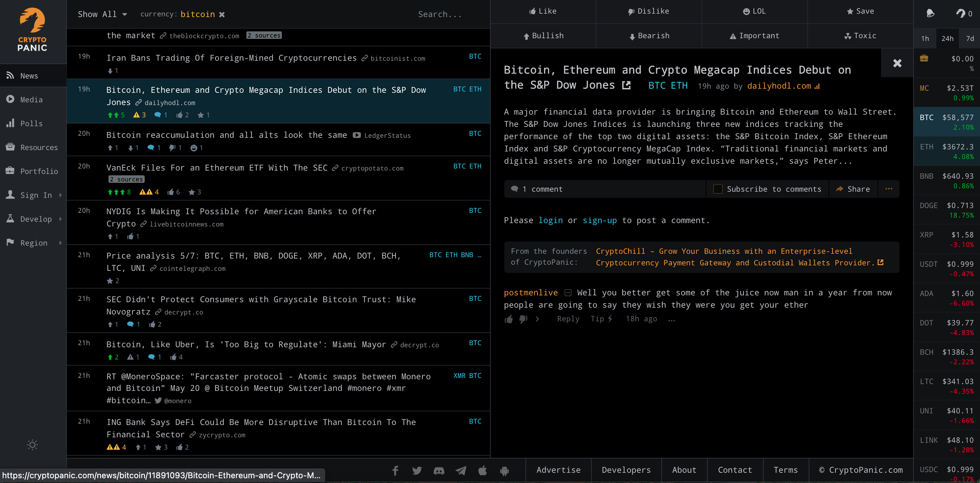
Task: Enable Subscribe to comments checkbox
Action: pos(718,189)
